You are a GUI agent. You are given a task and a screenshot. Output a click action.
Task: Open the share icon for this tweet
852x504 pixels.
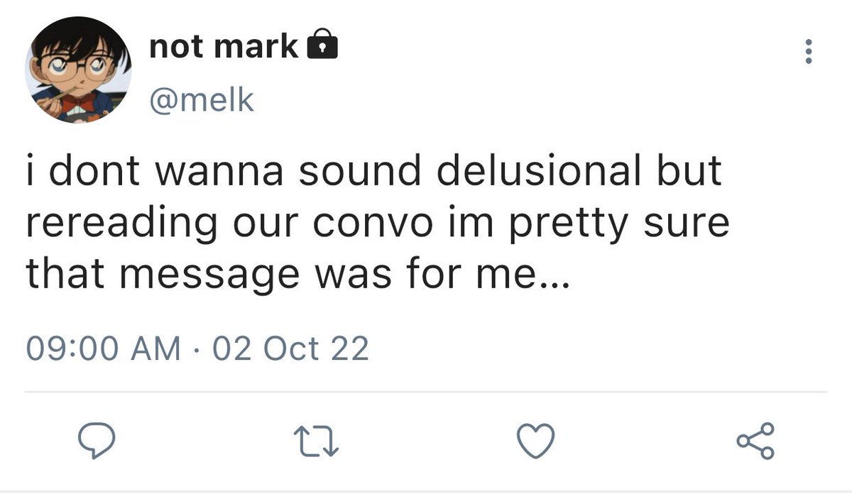756,442
